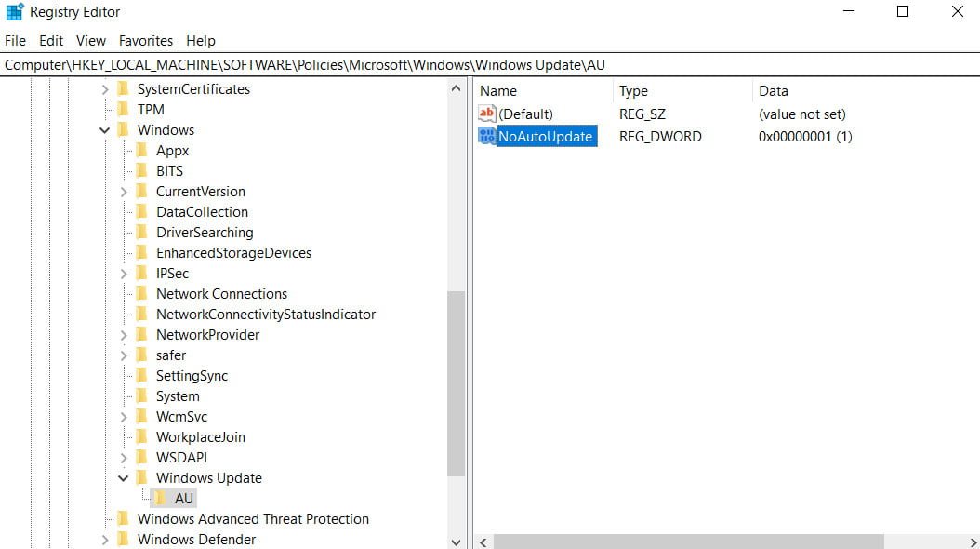
Task: Click the System folder icon
Action: 142,395
